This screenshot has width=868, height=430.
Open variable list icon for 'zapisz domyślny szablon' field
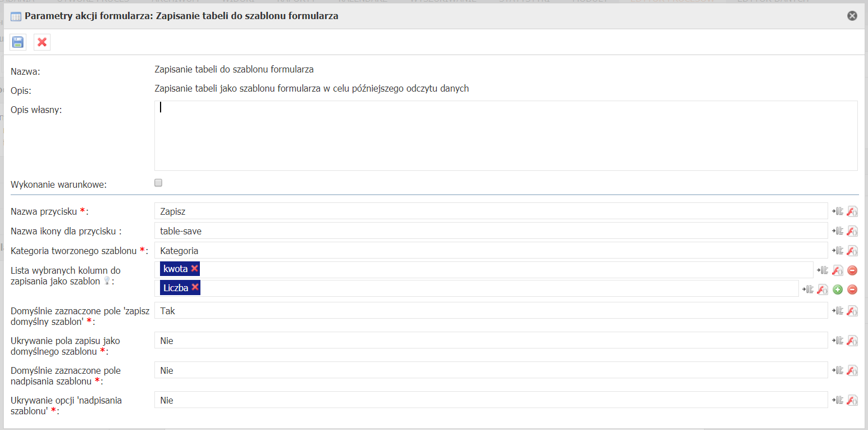tap(838, 310)
